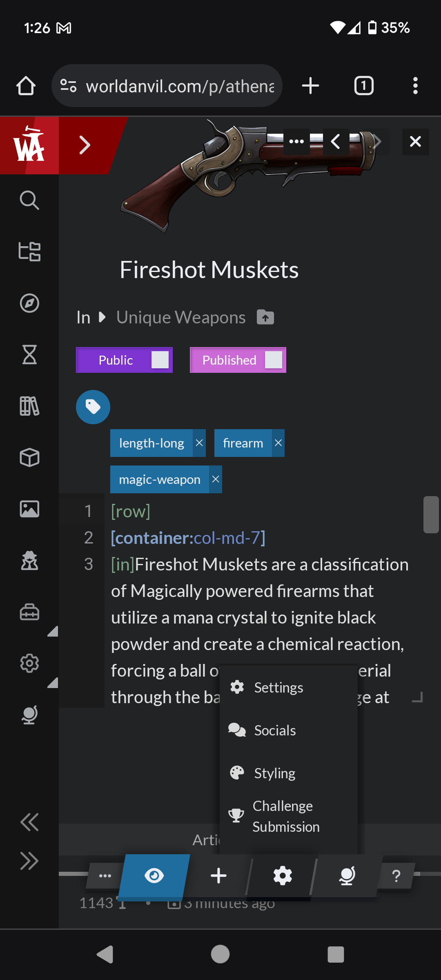Select Socials from the popup menu

click(x=275, y=731)
